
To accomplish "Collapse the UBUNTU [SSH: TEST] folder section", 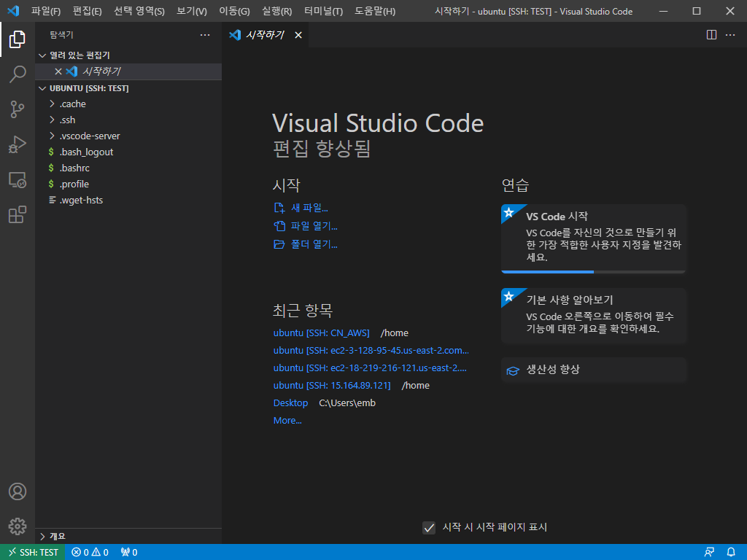I will click(42, 88).
